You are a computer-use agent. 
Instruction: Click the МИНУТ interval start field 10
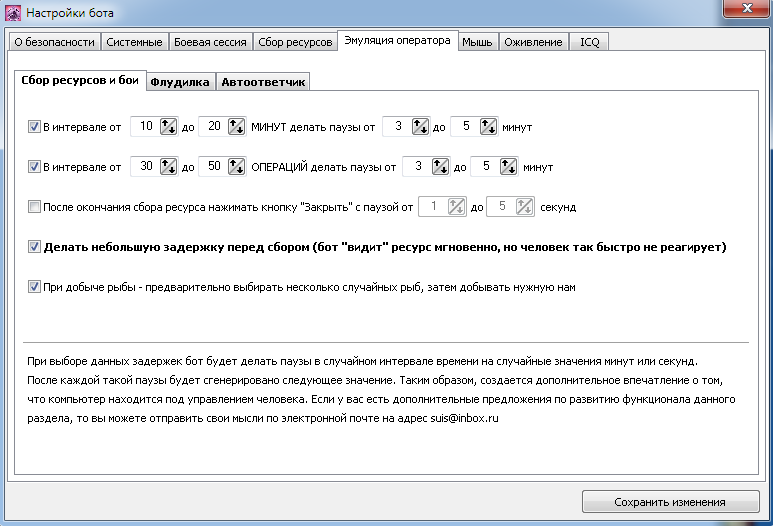tap(145, 127)
